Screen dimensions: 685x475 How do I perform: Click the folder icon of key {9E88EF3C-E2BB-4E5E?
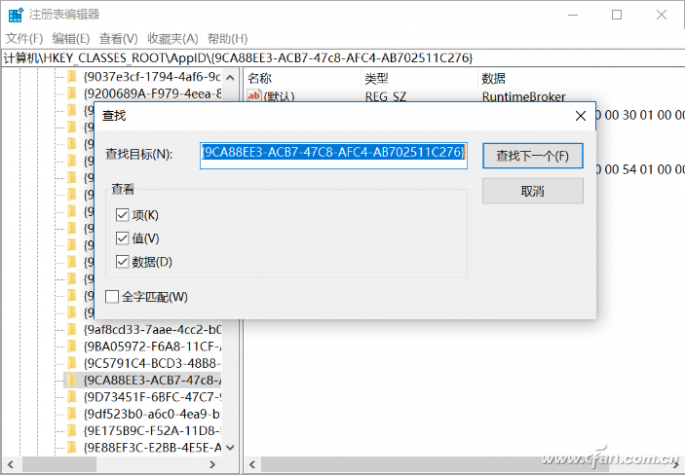pyautogui.click(x=72, y=447)
